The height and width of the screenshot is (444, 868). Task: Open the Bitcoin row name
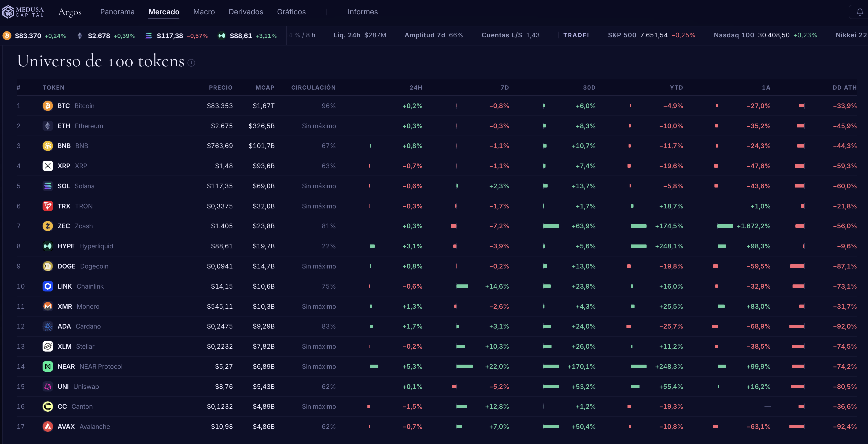84,106
